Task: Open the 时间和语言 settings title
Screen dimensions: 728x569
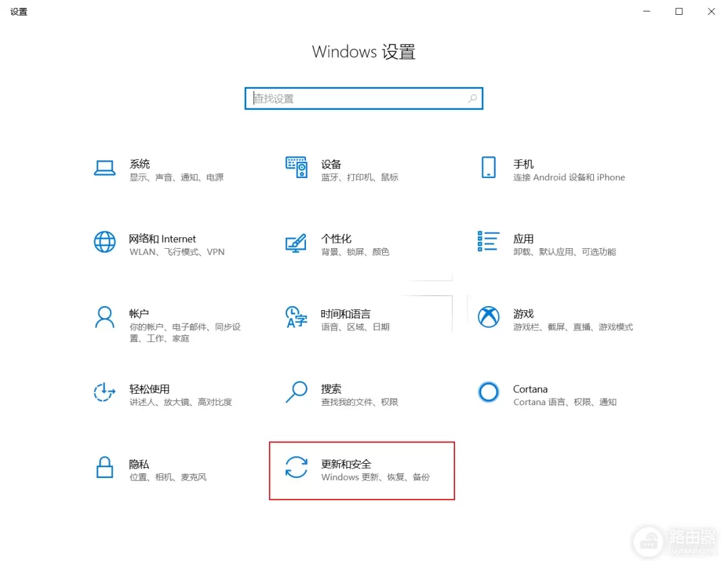Action: click(x=346, y=314)
